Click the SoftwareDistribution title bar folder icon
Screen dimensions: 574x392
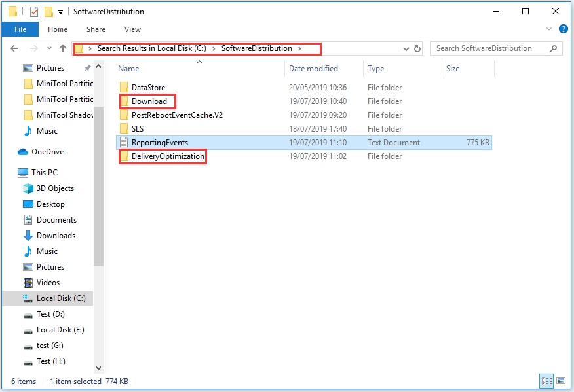[13, 12]
